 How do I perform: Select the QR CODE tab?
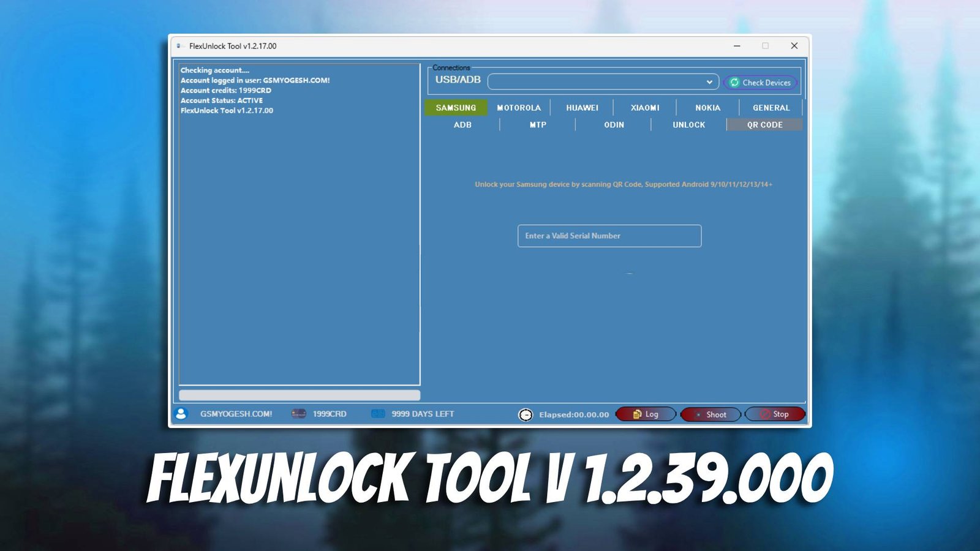(764, 125)
